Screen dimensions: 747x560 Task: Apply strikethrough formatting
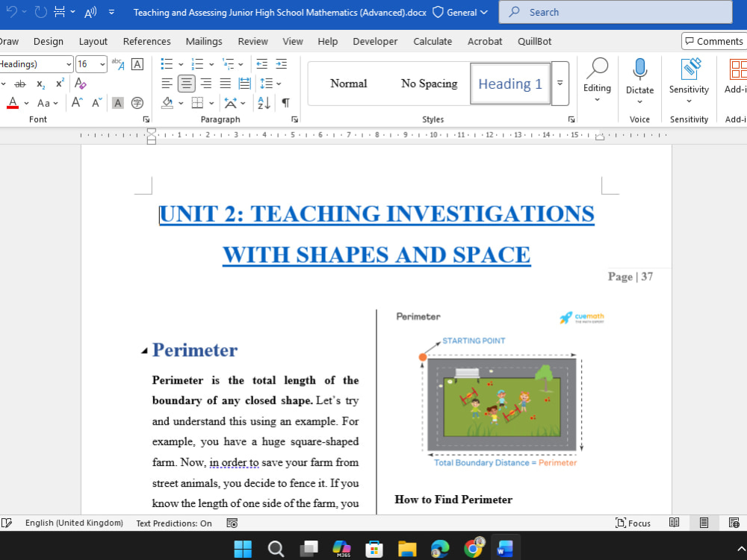coord(20,84)
